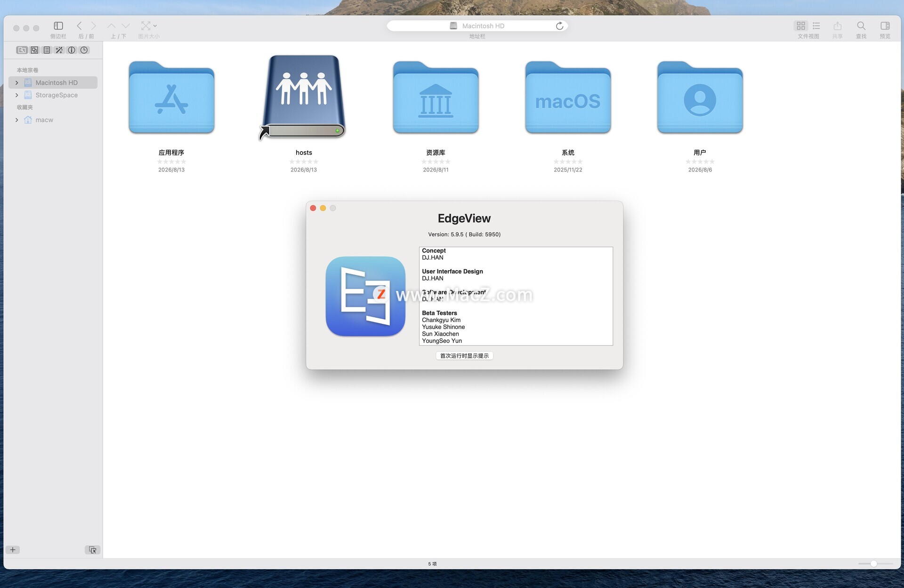Click the 系统 folder name label
This screenshot has width=904, height=588.
point(568,153)
